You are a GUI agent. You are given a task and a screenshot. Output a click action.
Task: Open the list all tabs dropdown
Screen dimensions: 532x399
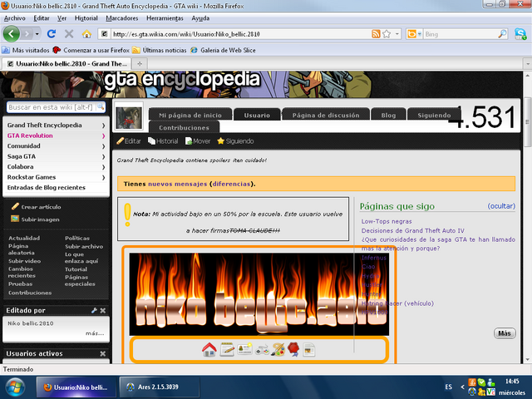point(527,63)
